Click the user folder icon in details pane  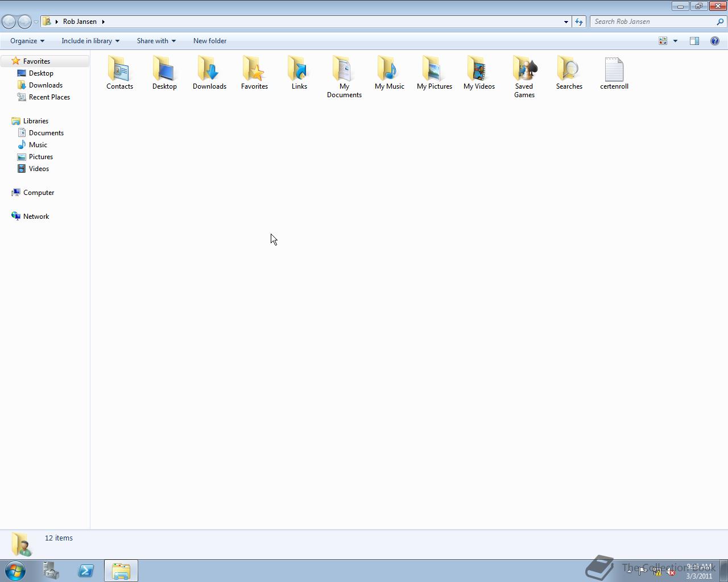coord(21,544)
